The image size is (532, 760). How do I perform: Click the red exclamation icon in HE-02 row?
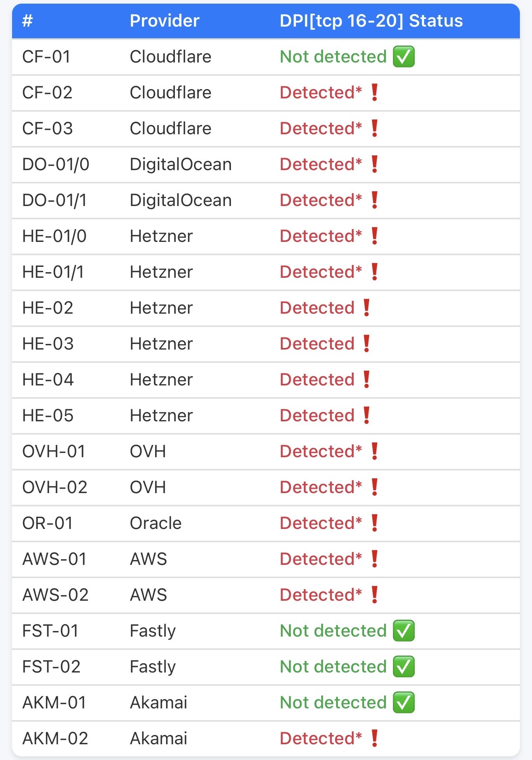(x=366, y=308)
